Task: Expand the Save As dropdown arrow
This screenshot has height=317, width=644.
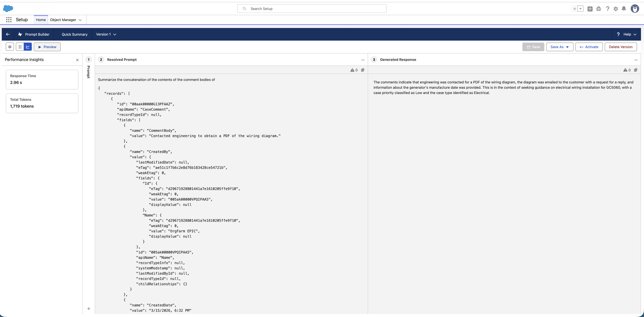Action: click(x=567, y=47)
